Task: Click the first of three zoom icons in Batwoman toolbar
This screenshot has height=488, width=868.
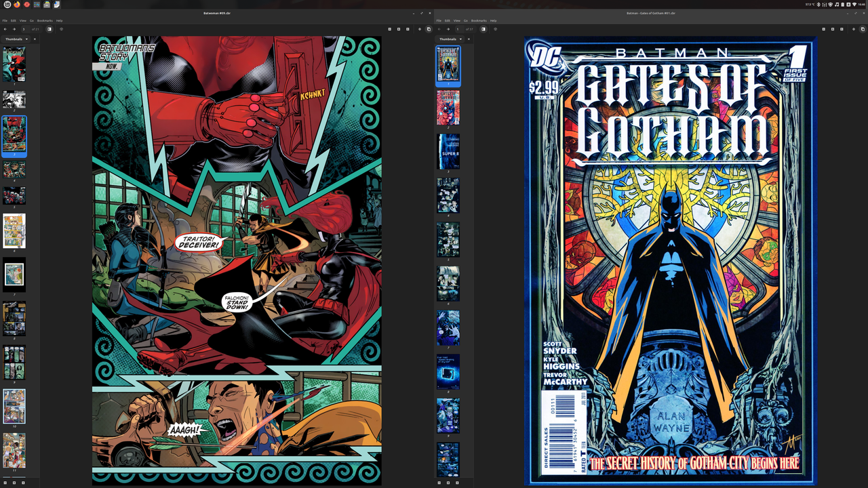Action: tap(389, 29)
